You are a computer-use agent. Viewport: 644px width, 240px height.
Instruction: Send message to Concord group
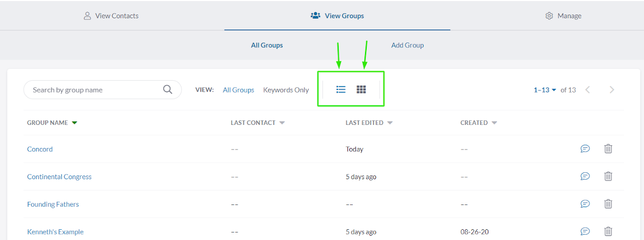pos(585,149)
